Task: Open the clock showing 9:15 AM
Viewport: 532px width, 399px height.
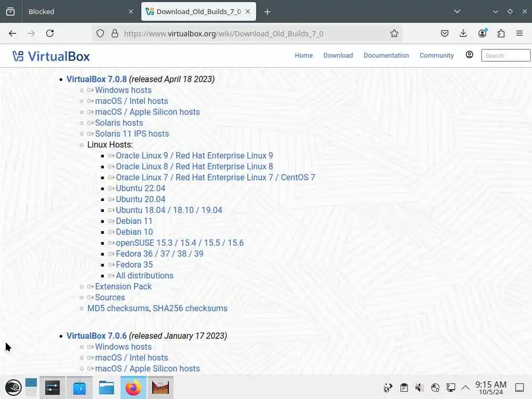Action: pos(490,388)
